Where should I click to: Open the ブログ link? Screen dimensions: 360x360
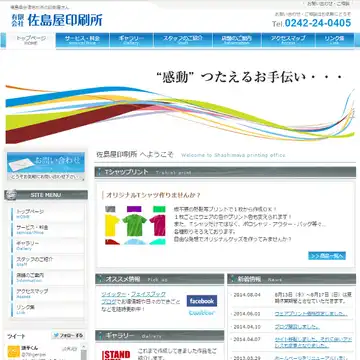coord(109,301)
